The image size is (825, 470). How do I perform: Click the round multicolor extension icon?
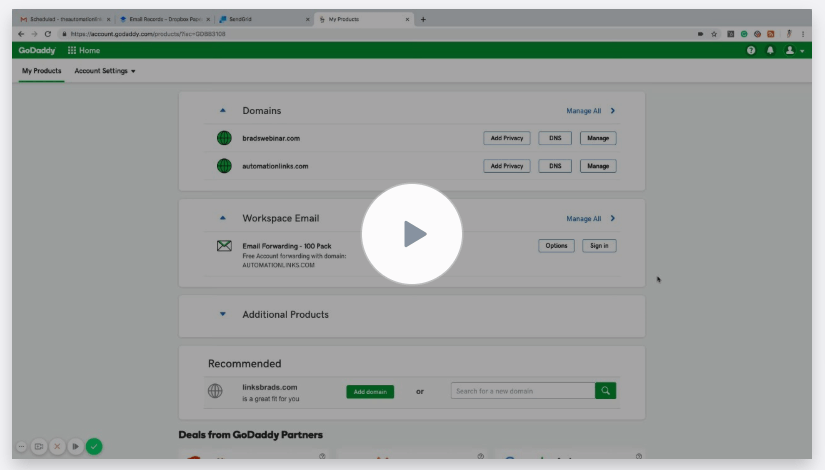[x=757, y=34]
